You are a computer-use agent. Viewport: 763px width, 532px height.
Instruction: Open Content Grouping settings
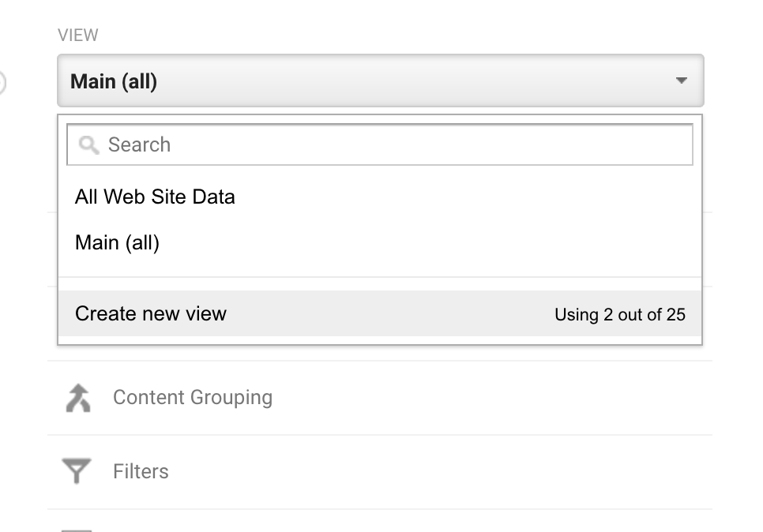[193, 397]
